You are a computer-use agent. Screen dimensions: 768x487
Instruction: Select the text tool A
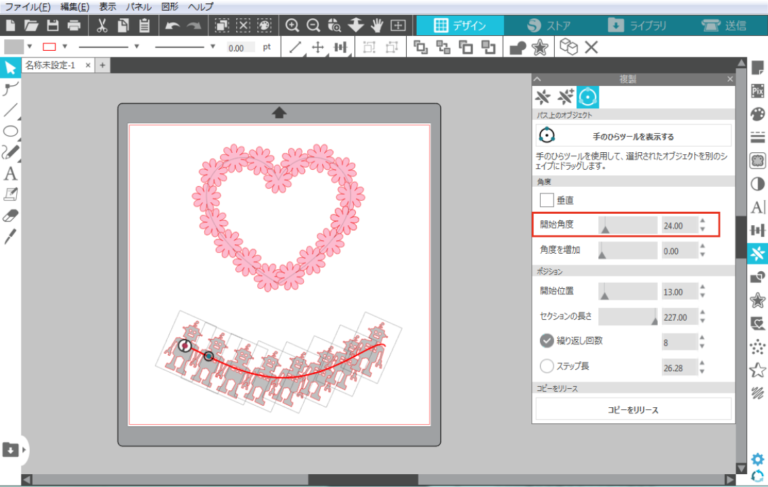(x=10, y=174)
